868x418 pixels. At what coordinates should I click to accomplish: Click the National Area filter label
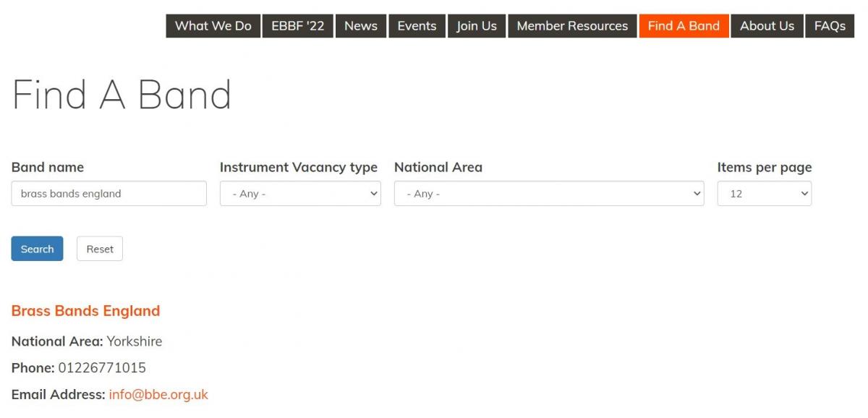coord(438,167)
